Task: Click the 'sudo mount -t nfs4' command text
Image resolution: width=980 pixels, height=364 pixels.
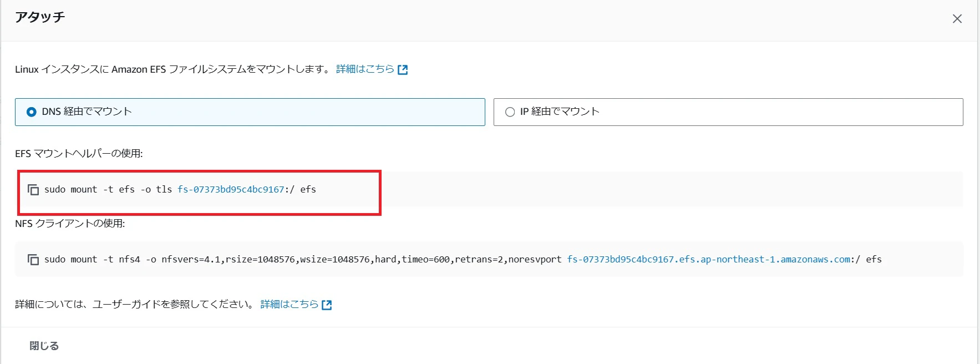Action: pyautogui.click(x=92, y=259)
